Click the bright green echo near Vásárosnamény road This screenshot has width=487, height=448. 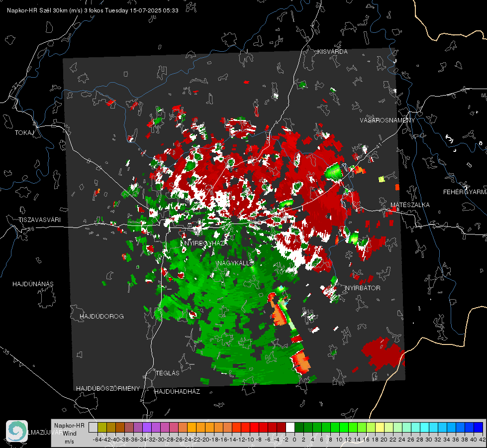333,172
